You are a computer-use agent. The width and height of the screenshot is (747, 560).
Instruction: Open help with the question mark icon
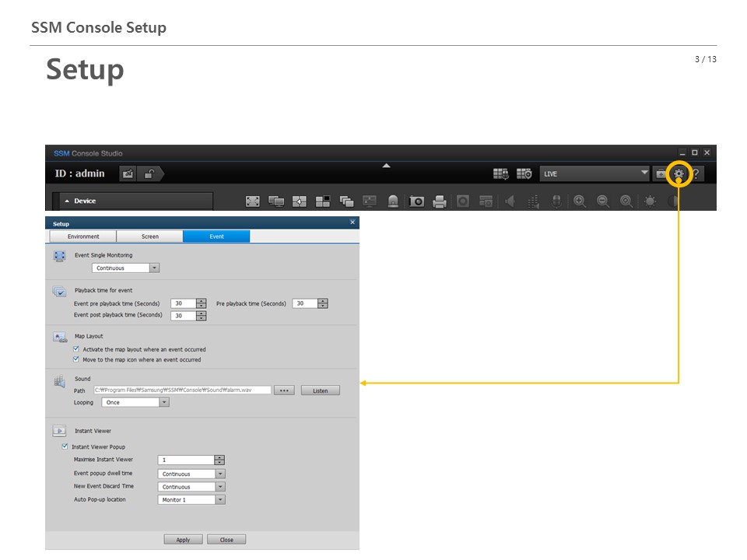[696, 174]
